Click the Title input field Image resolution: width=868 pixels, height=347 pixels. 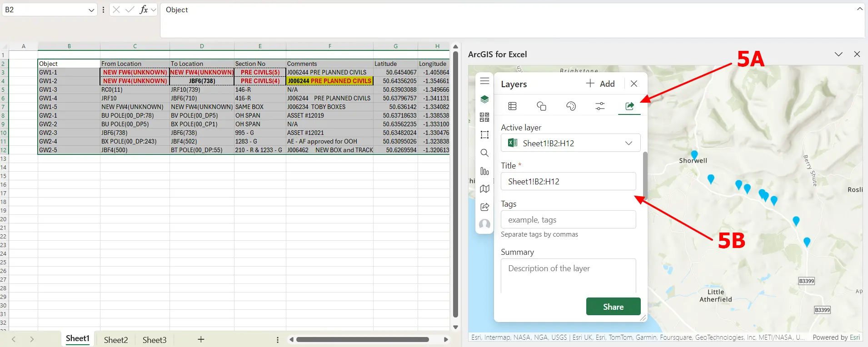pos(569,181)
